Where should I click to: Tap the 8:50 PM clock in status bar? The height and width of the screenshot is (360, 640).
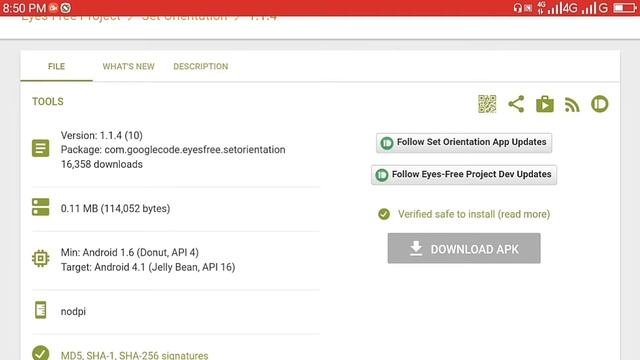[x=24, y=8]
